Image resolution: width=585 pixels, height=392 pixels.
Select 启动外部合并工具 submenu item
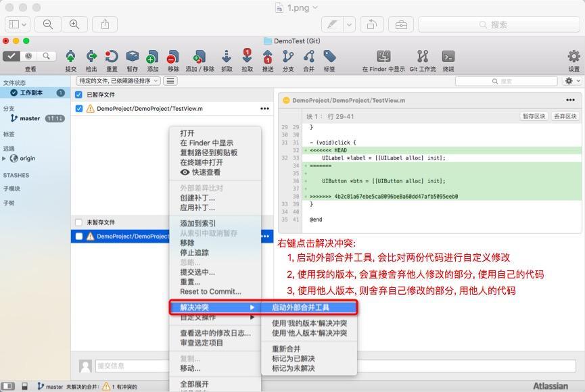308,308
